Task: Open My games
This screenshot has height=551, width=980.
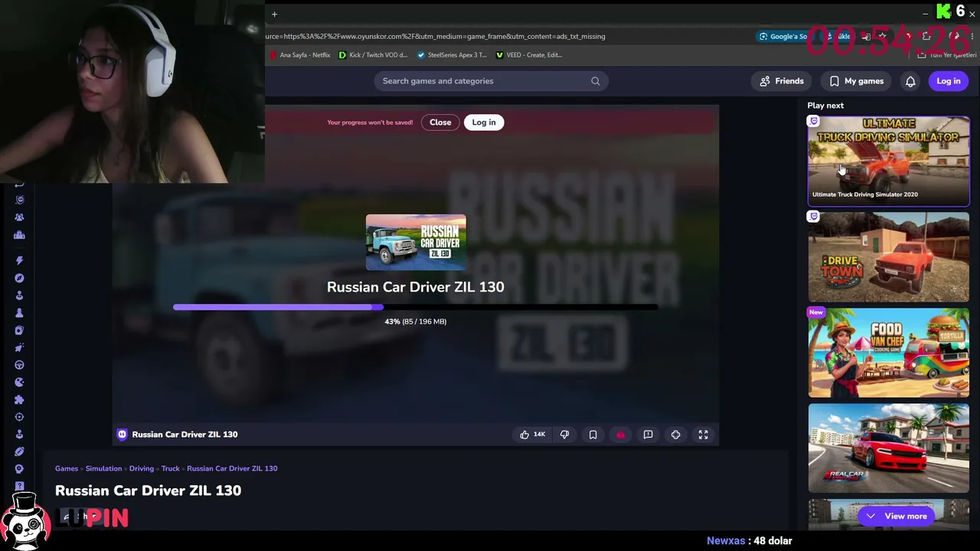Action: click(856, 81)
